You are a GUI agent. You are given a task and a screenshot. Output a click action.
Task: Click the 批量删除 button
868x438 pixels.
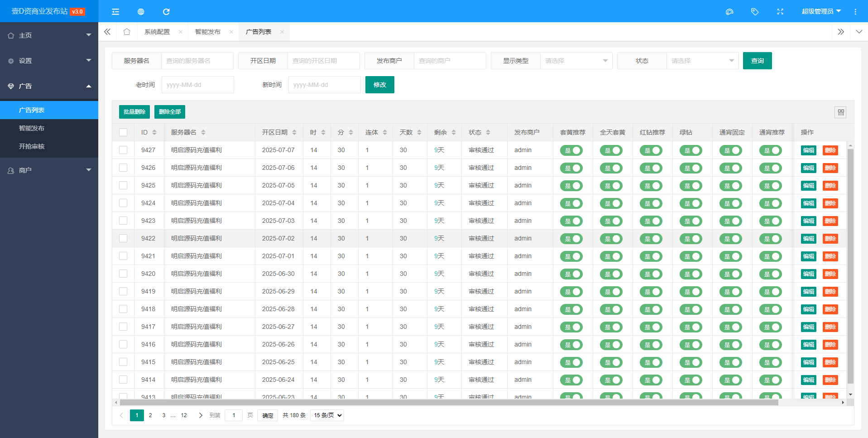[x=134, y=112]
